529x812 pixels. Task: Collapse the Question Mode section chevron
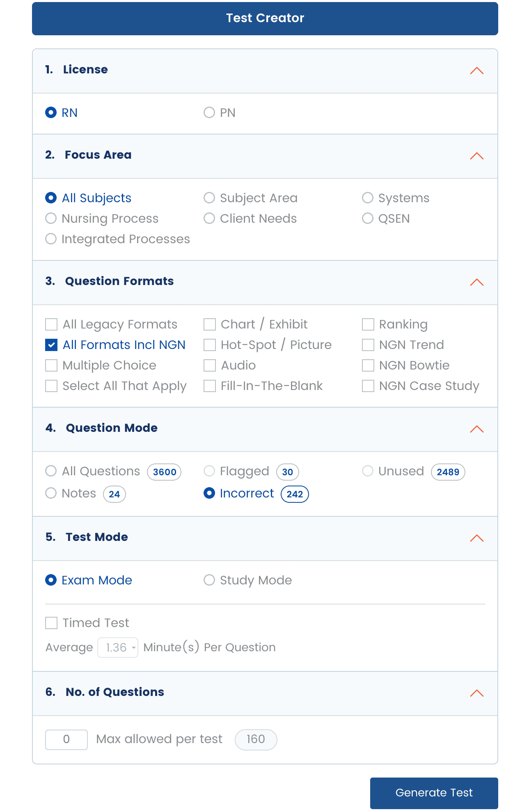pyautogui.click(x=476, y=429)
